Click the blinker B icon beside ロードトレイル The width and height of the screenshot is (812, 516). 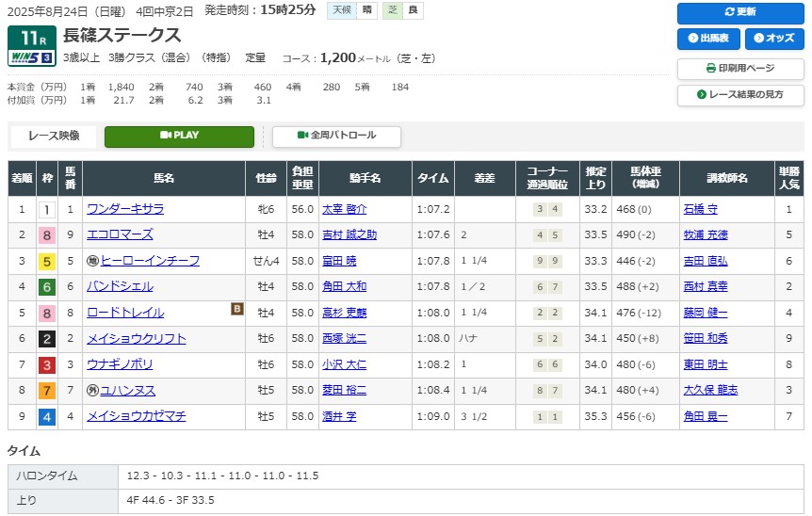click(x=237, y=308)
